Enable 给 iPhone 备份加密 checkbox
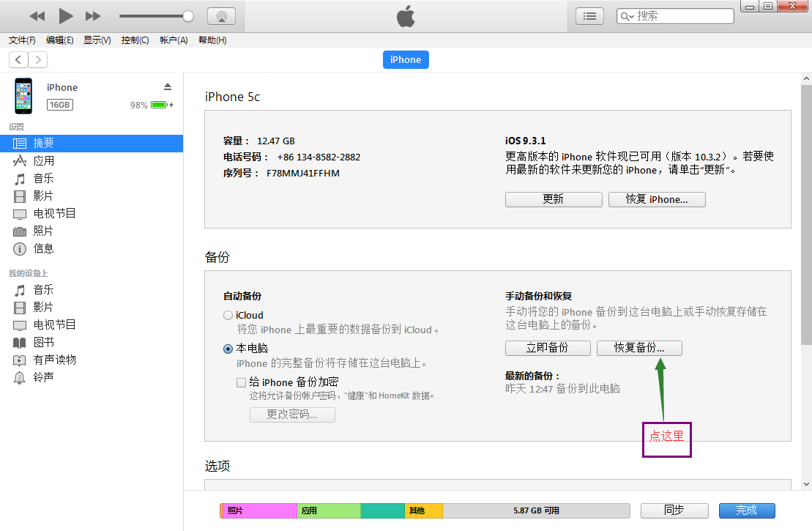 242,382
